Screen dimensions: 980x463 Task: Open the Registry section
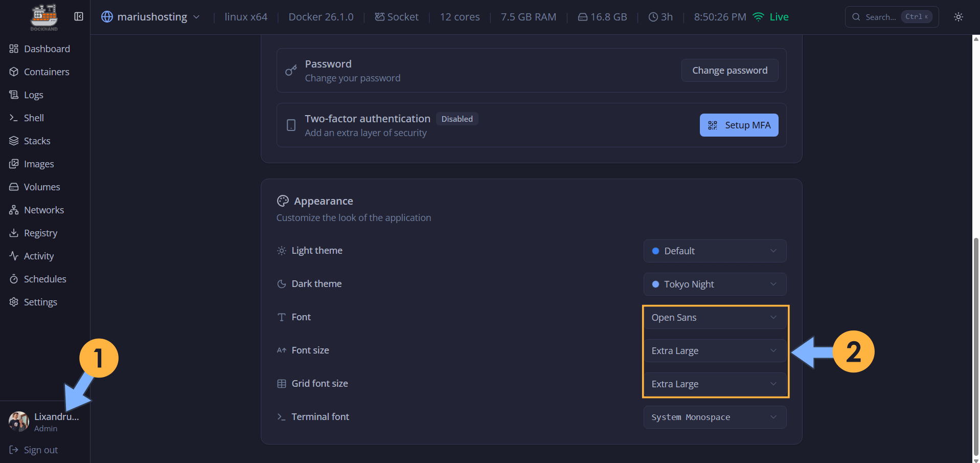(x=40, y=233)
